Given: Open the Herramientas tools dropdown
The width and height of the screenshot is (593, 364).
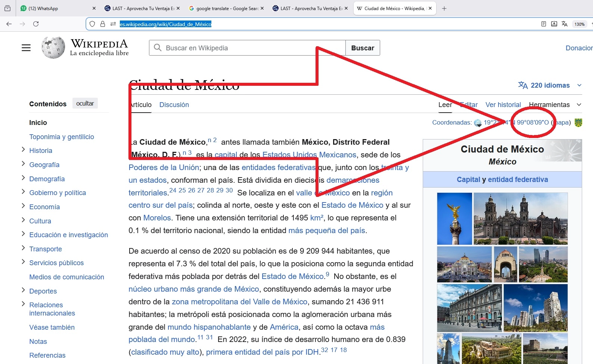Looking at the screenshot, I should [555, 105].
